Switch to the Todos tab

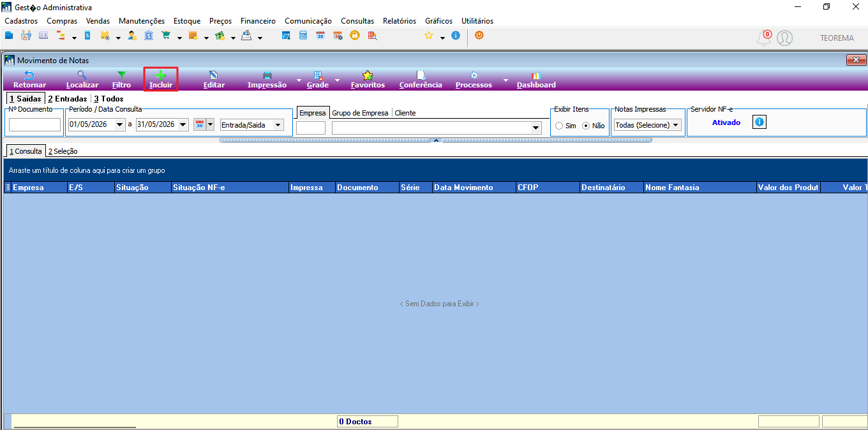(108, 99)
